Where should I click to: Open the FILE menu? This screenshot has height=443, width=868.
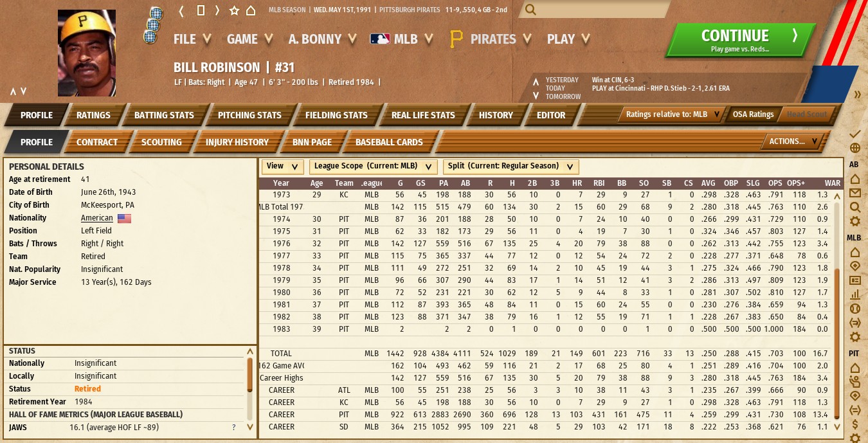tap(192, 39)
